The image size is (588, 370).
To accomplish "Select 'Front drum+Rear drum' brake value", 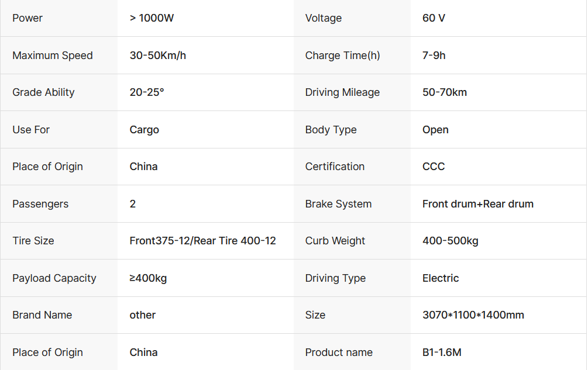I will pos(477,204).
